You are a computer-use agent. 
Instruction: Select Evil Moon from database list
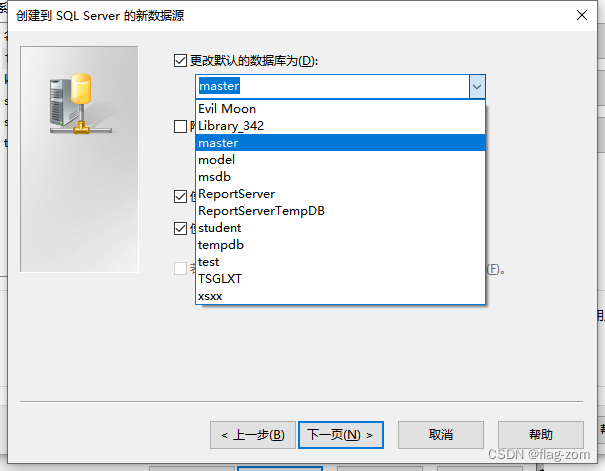point(340,109)
